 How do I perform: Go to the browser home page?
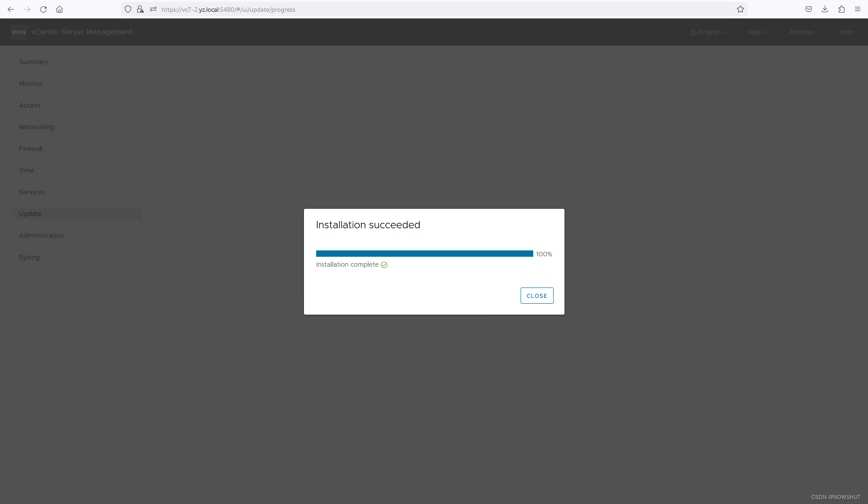click(59, 9)
